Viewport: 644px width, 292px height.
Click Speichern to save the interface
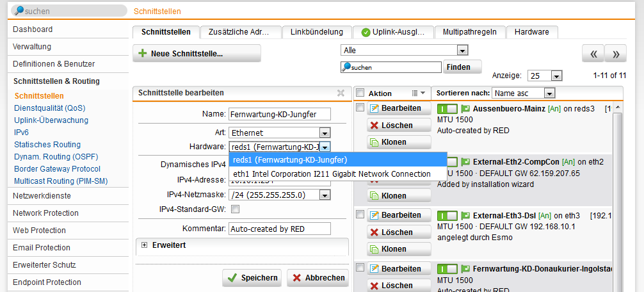[x=252, y=278]
